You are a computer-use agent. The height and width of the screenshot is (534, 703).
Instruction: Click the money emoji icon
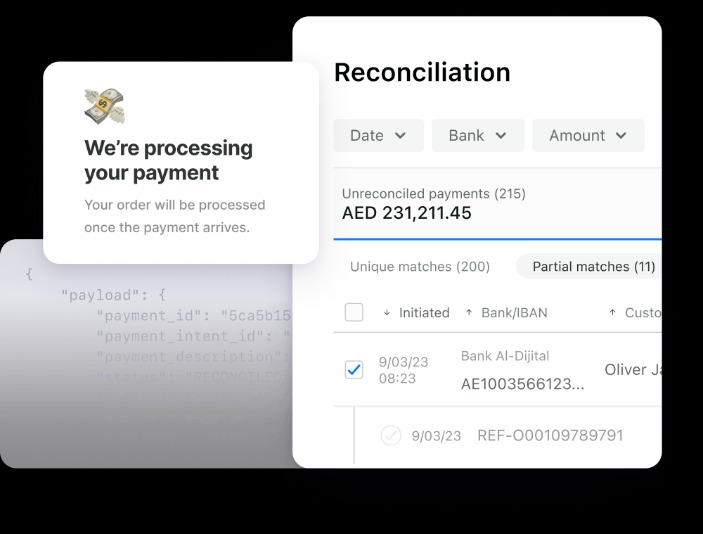[104, 106]
